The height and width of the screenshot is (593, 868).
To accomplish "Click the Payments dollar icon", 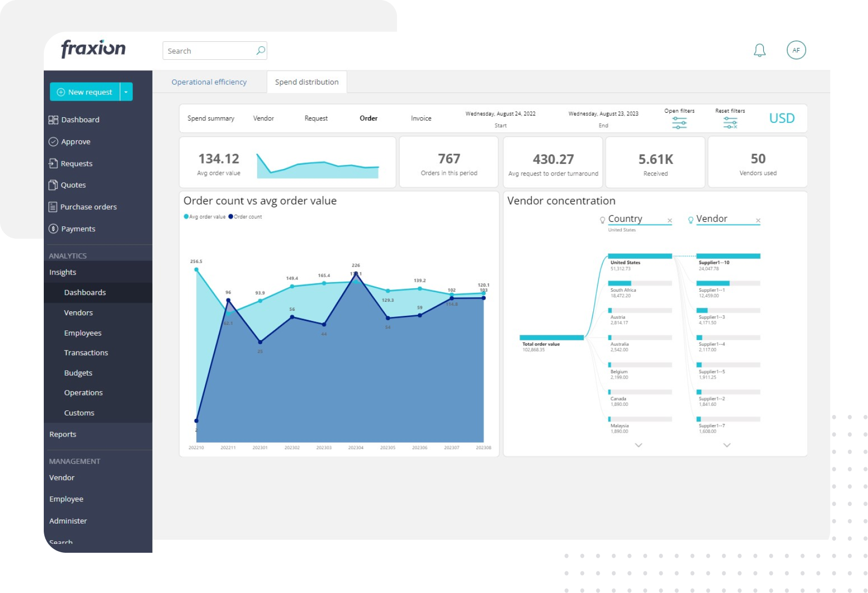I will point(54,228).
